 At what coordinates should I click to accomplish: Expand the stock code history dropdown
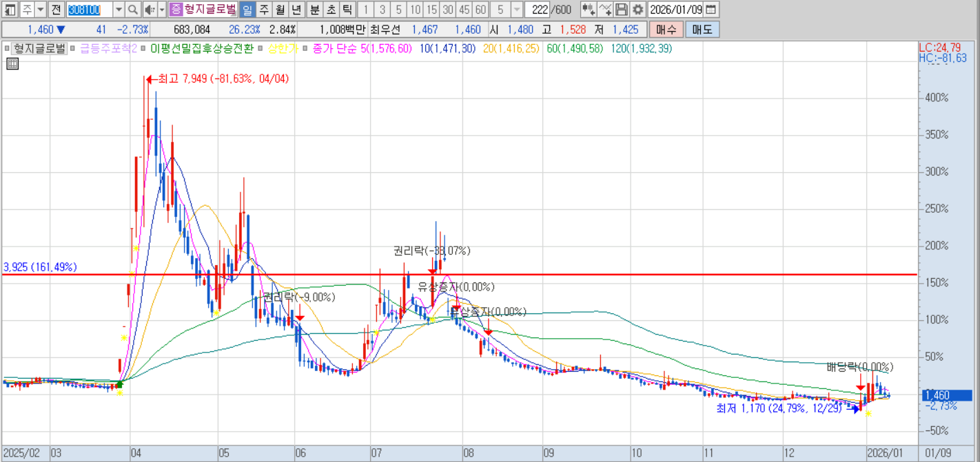pos(118,10)
